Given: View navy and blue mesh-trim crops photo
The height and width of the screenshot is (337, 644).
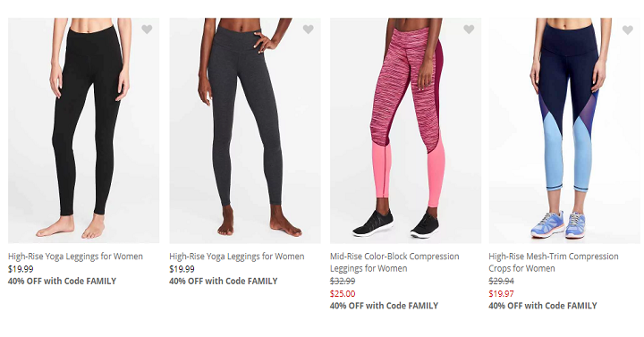Looking at the screenshot, I should pos(564,131).
